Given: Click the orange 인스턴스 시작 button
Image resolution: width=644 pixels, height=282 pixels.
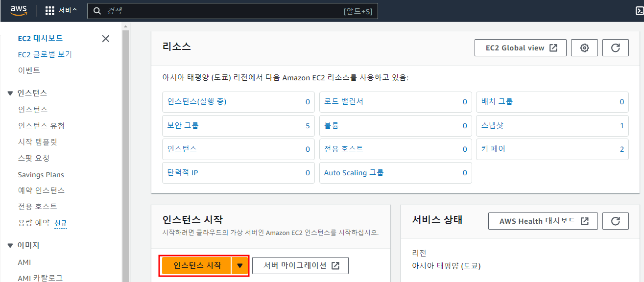Looking at the screenshot, I should [197, 265].
